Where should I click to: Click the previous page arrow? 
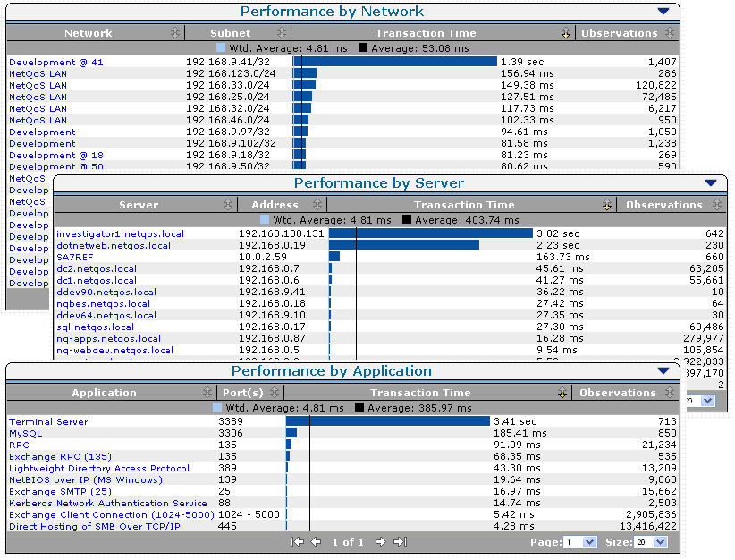pos(317,541)
